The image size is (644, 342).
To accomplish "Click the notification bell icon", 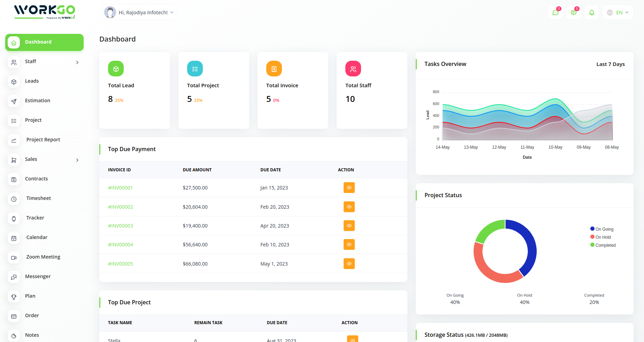I will (591, 13).
